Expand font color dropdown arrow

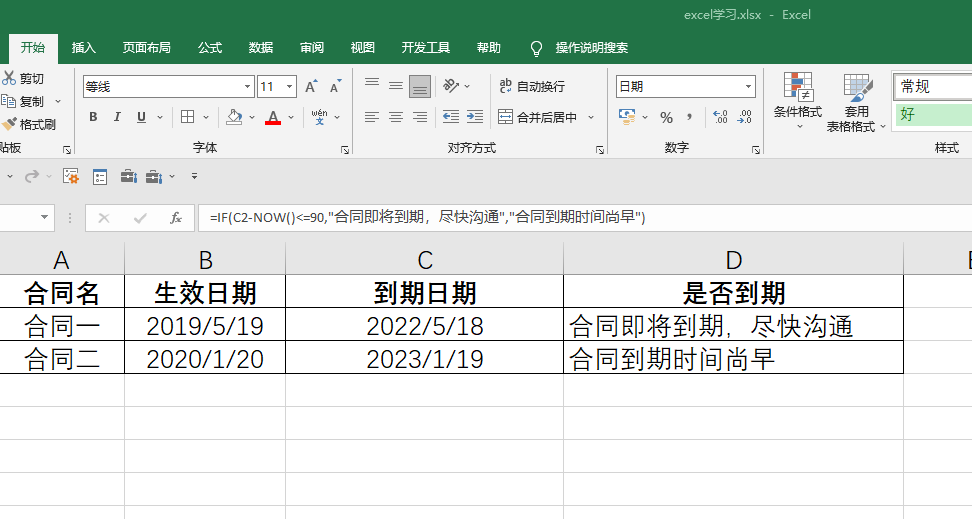coord(291,117)
